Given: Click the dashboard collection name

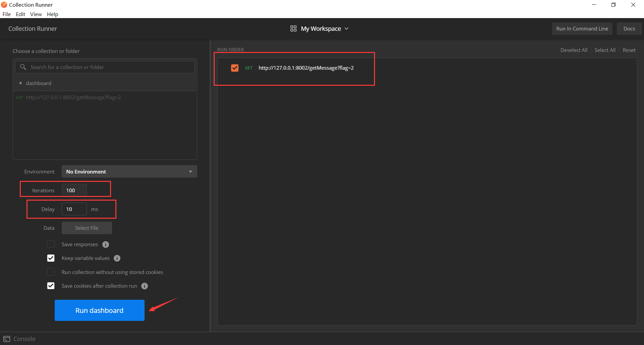Looking at the screenshot, I should 39,83.
